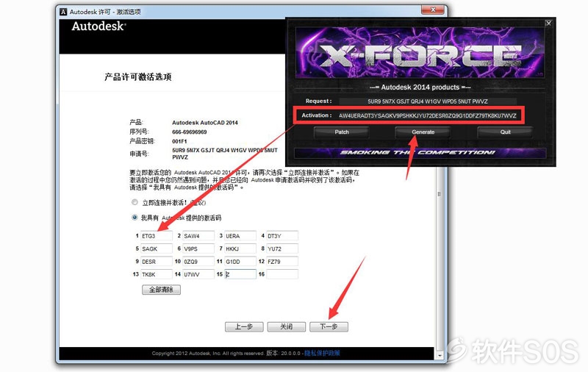Image resolution: width=588 pixels, height=372 pixels.
Task: Select the 立即连接并激活 radio button
Action: click(135, 202)
